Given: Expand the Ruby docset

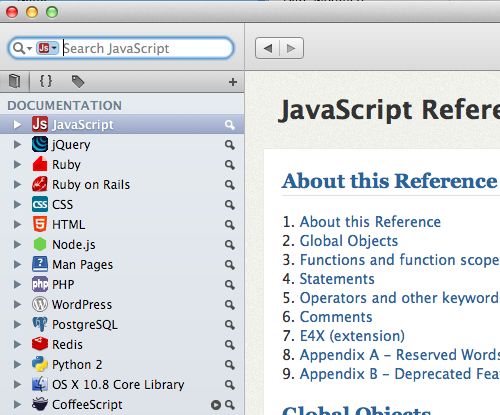Looking at the screenshot, I should [x=17, y=165].
